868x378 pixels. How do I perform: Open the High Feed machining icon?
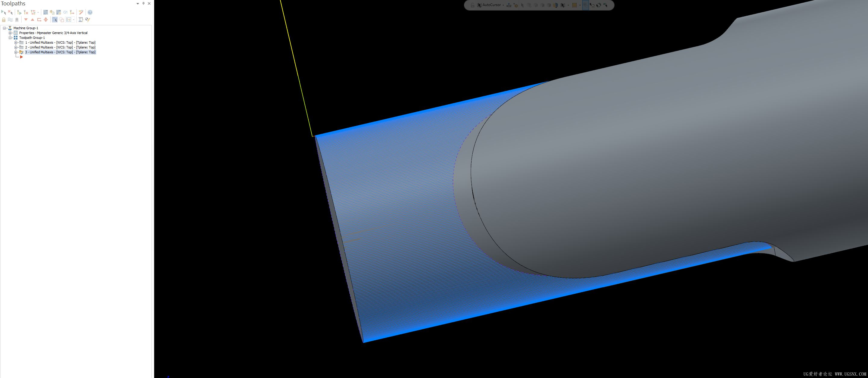pyautogui.click(x=72, y=12)
